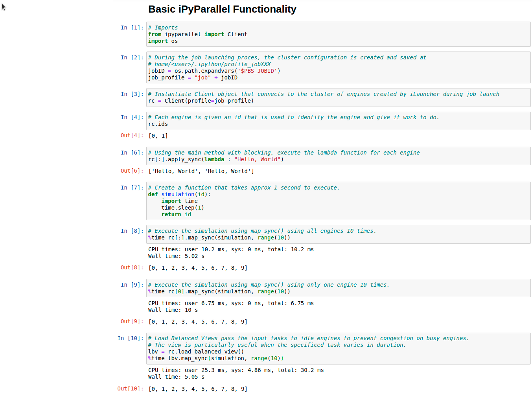Click the Wall time 5.05 s output
Image resolution: width=532 pixels, height=394 pixels.
pos(176,377)
